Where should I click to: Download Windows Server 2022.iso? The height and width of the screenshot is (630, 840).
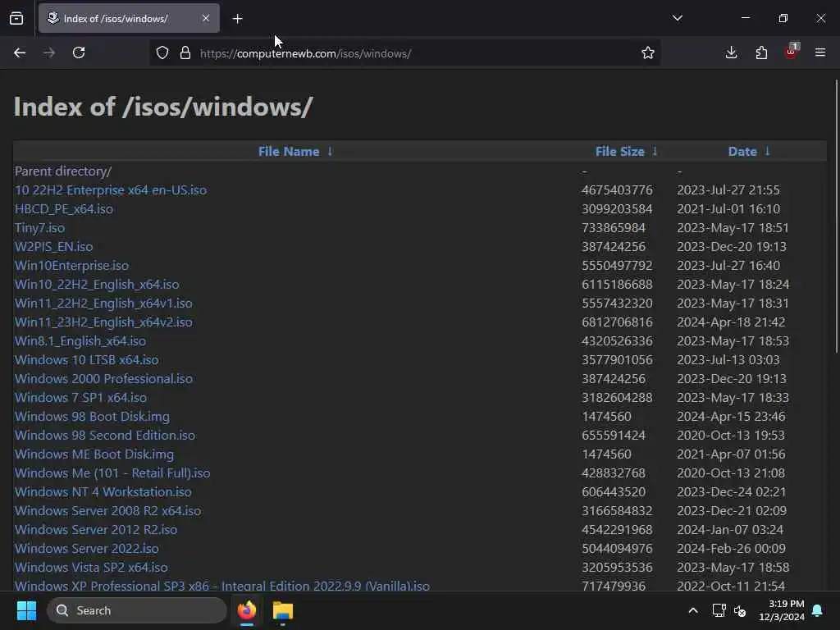(x=86, y=549)
